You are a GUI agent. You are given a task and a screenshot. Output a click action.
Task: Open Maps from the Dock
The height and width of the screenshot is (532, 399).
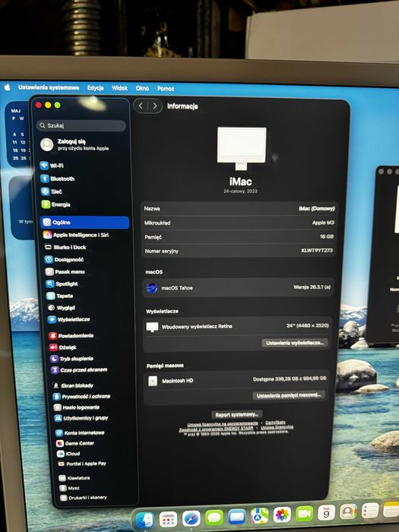coord(260,516)
